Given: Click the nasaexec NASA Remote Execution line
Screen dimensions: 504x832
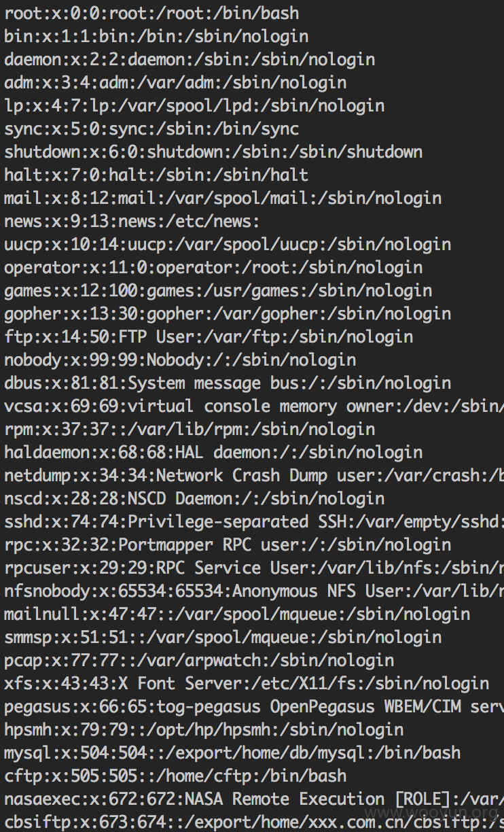Looking at the screenshot, I should point(254,799).
